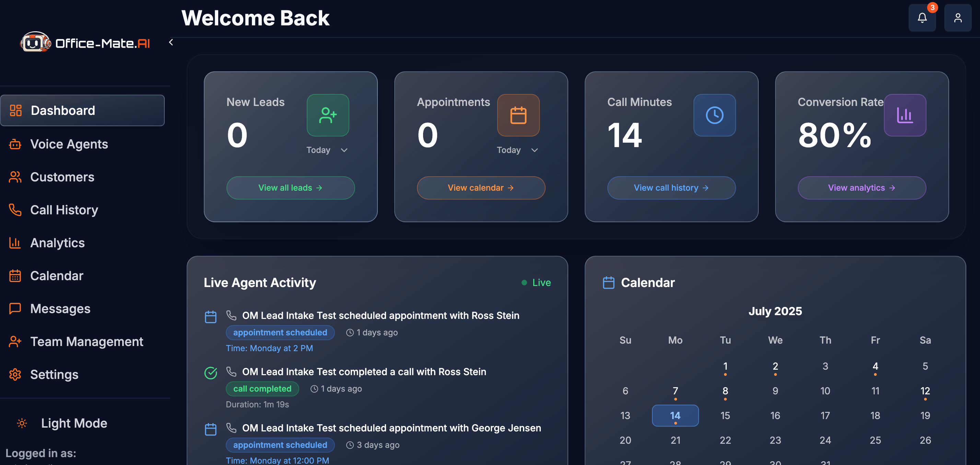Click call completed status tag
The width and height of the screenshot is (980, 465).
tap(262, 389)
